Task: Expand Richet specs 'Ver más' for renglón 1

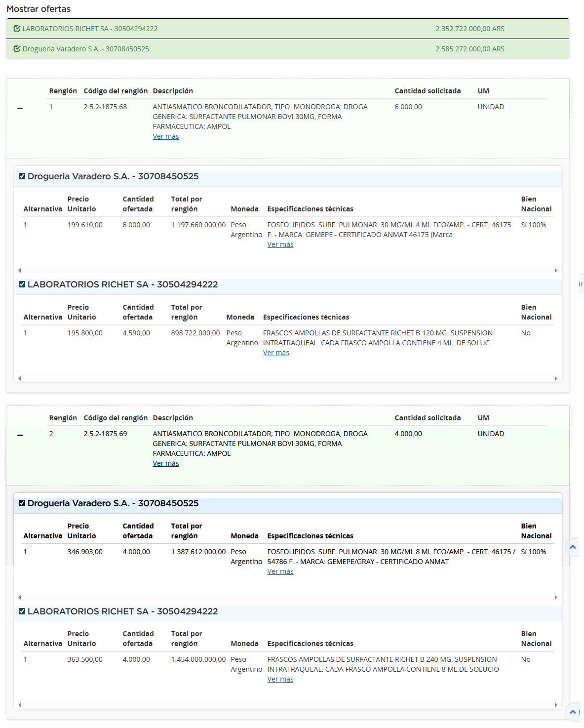Action: [x=276, y=353]
